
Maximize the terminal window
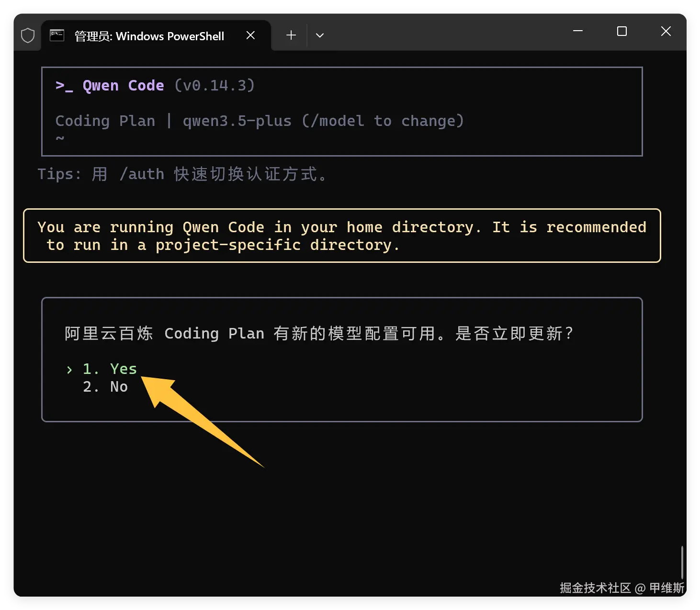point(622,31)
